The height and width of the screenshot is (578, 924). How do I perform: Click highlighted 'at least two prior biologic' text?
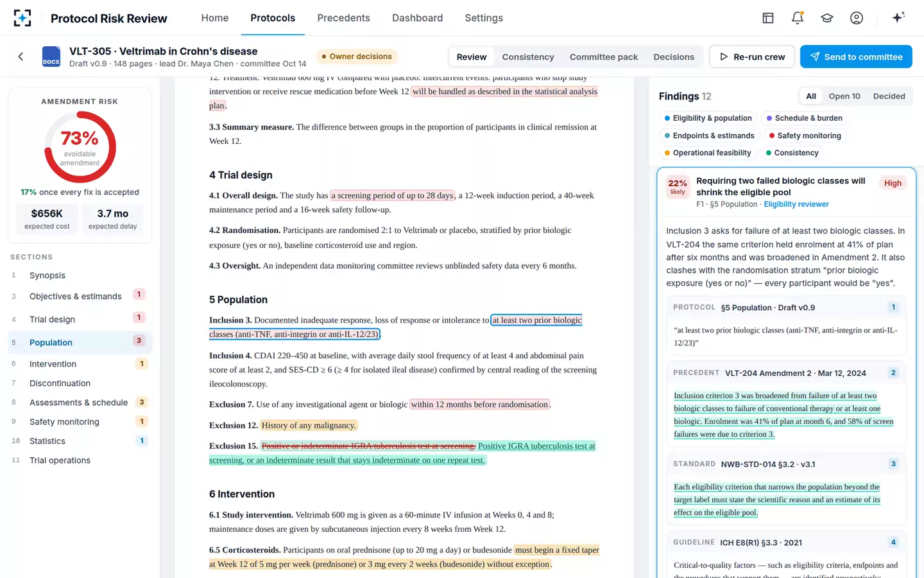tap(537, 320)
